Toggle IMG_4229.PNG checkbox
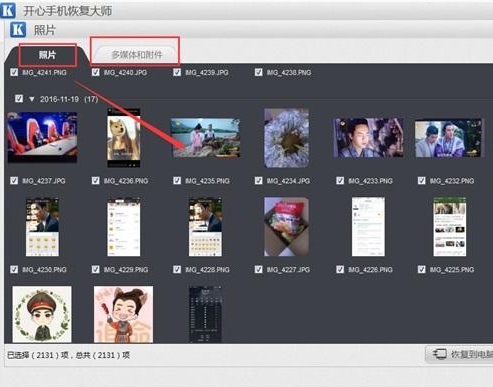493x387 pixels. (x=96, y=269)
